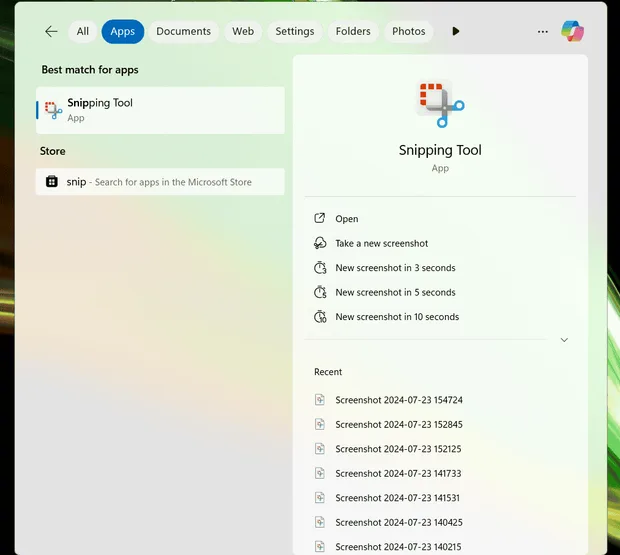
Task: Open Screenshot 2024-07-23 141531
Action: [x=397, y=498]
